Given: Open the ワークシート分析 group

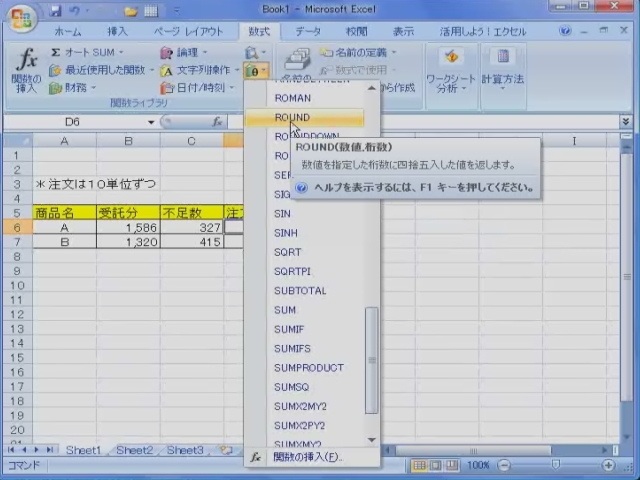Looking at the screenshot, I should tap(450, 68).
